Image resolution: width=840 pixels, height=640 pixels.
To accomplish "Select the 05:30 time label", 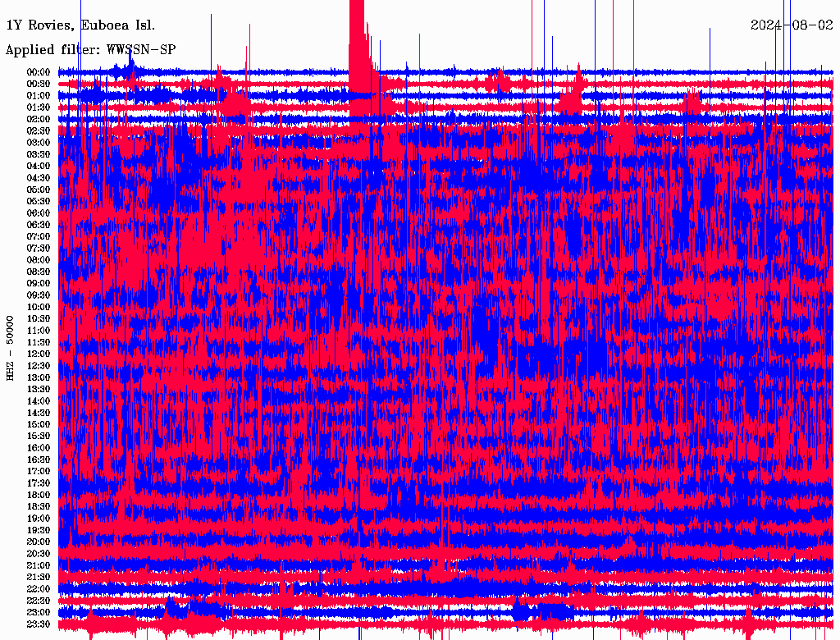I will (x=39, y=202).
